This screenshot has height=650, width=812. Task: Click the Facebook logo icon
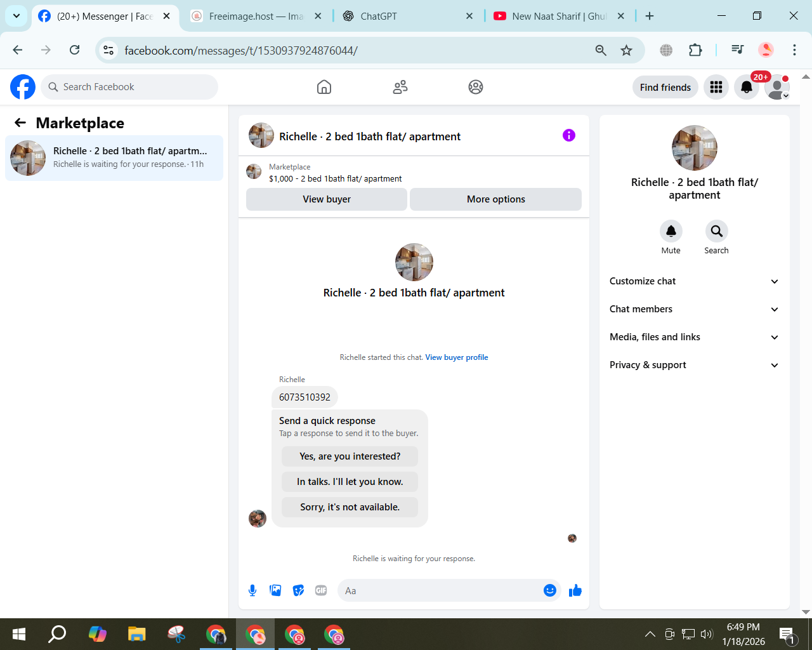tap(23, 87)
